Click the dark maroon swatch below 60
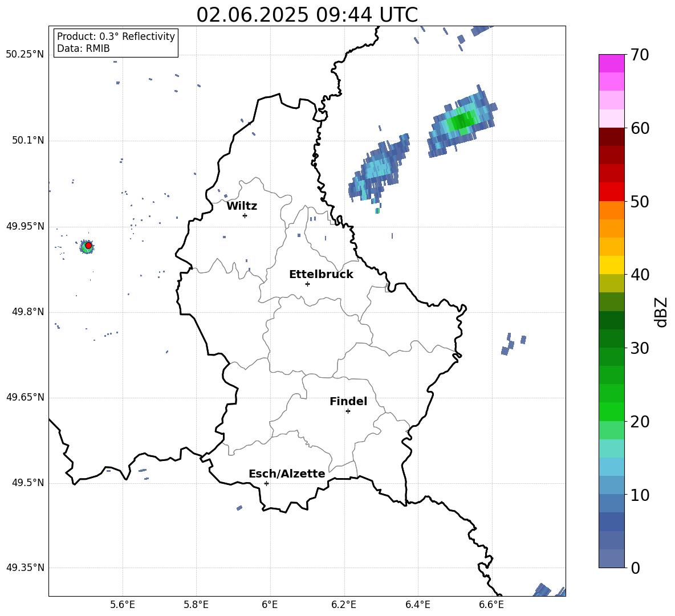 611,137
